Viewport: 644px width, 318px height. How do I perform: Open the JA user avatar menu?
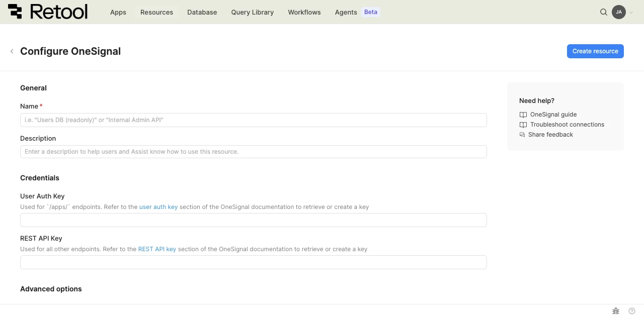(619, 12)
